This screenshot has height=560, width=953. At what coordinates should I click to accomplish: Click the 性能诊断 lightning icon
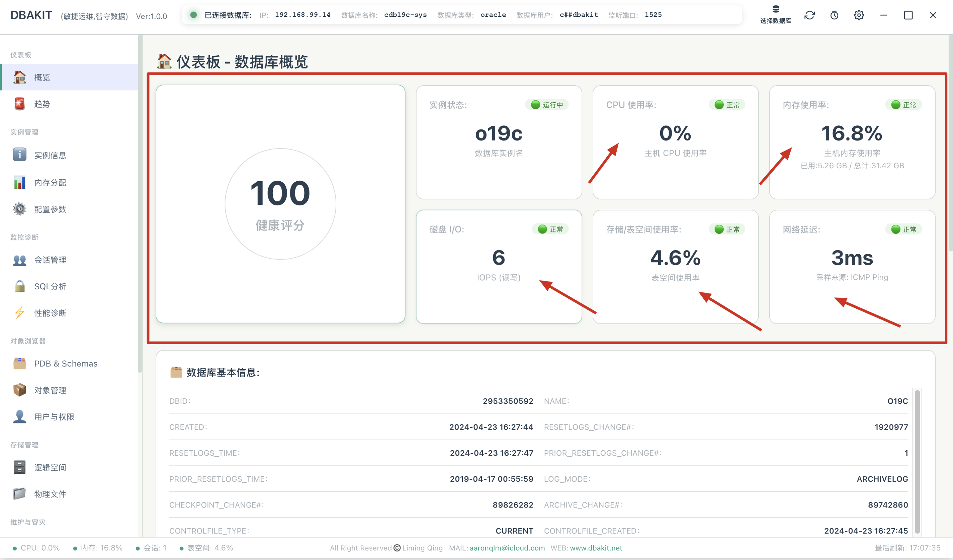click(20, 313)
